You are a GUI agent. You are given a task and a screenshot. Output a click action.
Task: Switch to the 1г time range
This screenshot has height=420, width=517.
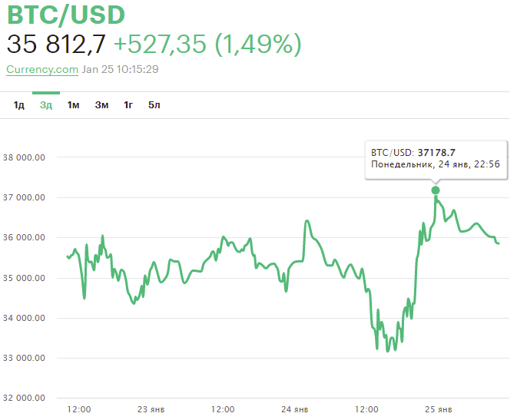pos(128,105)
